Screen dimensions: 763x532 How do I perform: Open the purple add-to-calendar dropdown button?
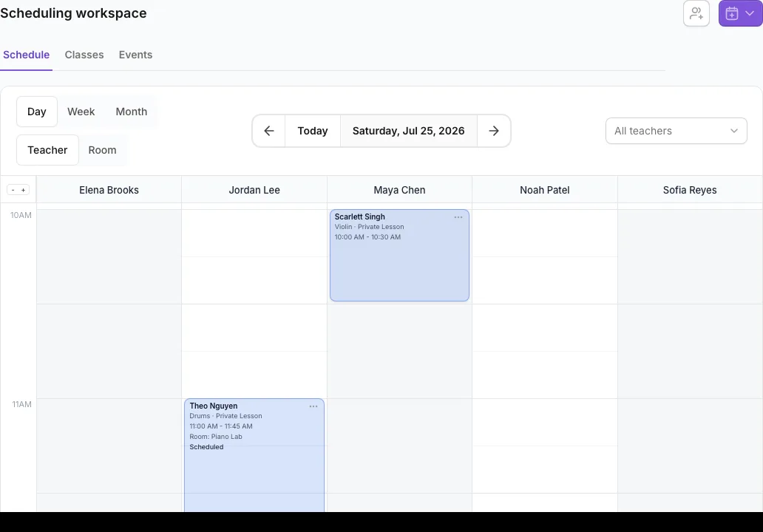[x=740, y=13]
